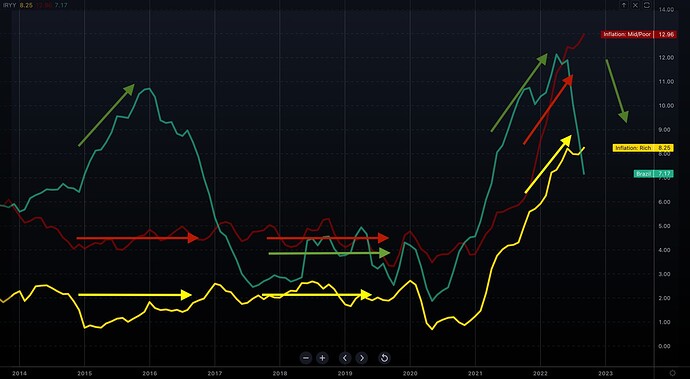Shift chart left with the back chevron
The image size is (690, 379).
[345, 358]
